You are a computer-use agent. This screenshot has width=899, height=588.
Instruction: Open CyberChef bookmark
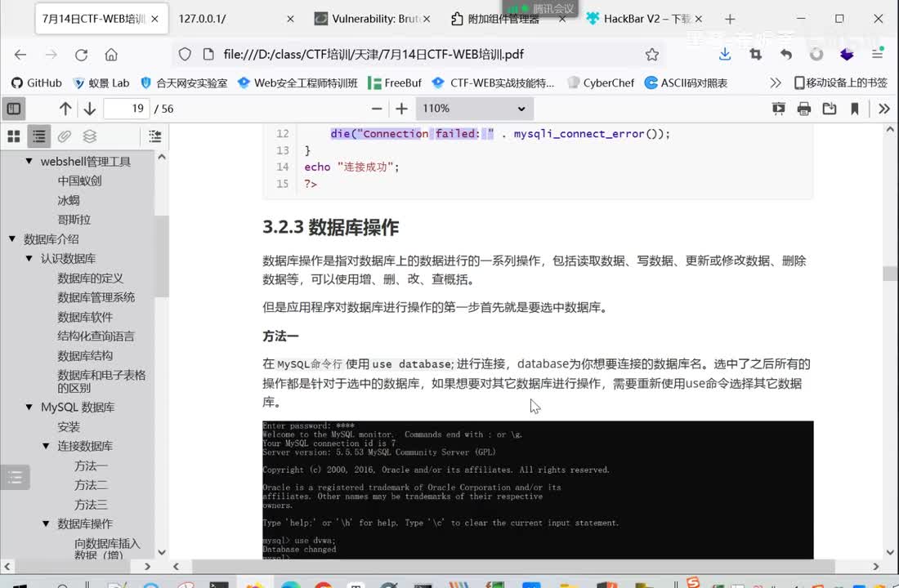[x=601, y=83]
